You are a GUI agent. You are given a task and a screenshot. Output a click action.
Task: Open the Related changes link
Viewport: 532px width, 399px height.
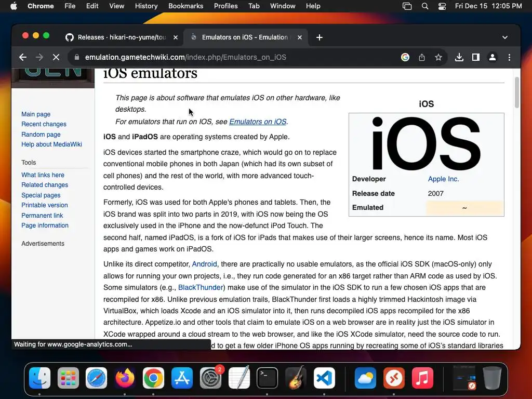click(45, 185)
